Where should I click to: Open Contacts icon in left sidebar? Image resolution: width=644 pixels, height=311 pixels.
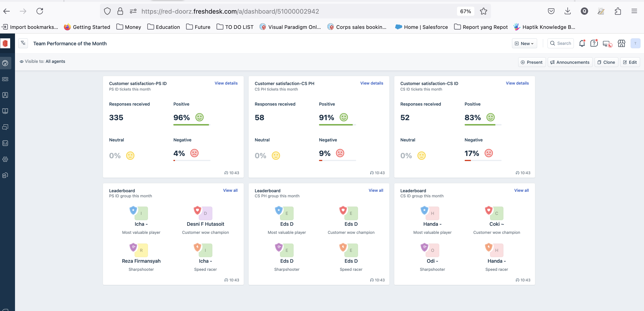click(5, 95)
